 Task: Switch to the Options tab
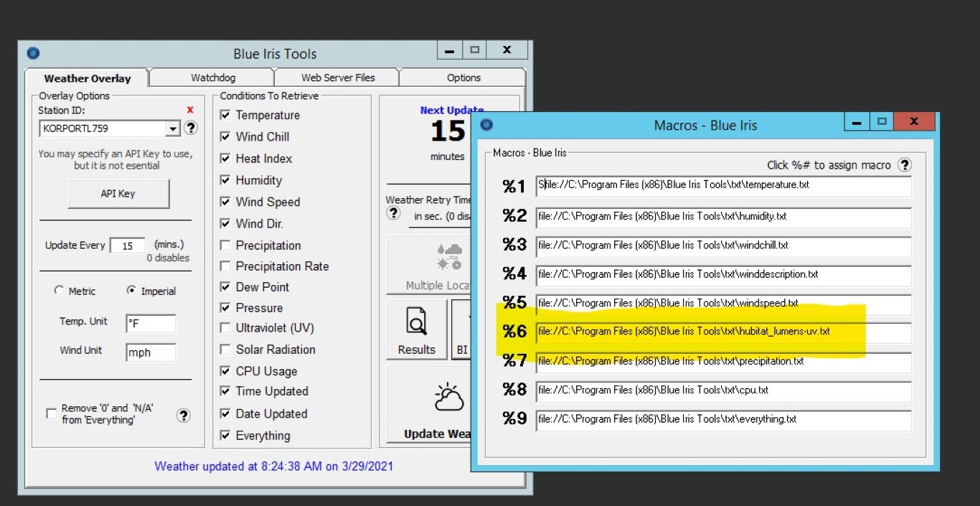pyautogui.click(x=463, y=78)
